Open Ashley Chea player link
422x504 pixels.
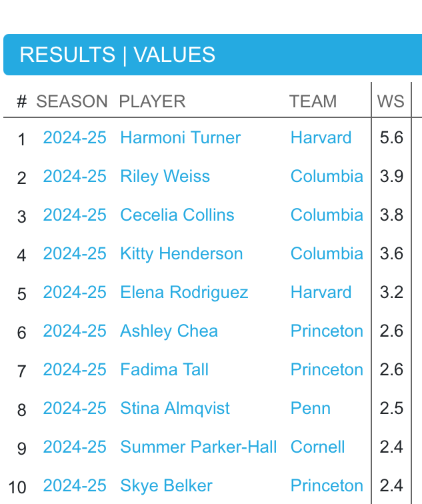pos(169,331)
